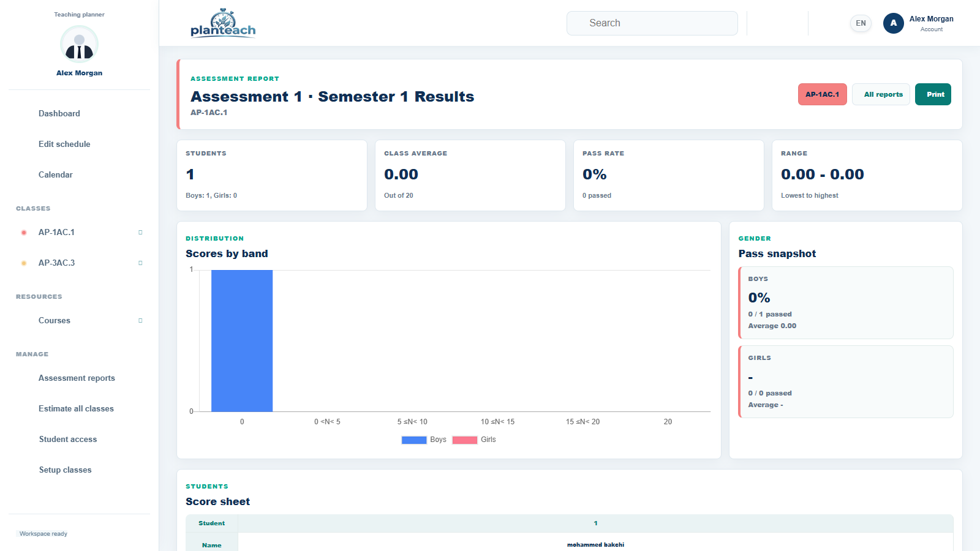
Task: Click the Alex Morgan sidebar avatar
Action: (x=79, y=45)
